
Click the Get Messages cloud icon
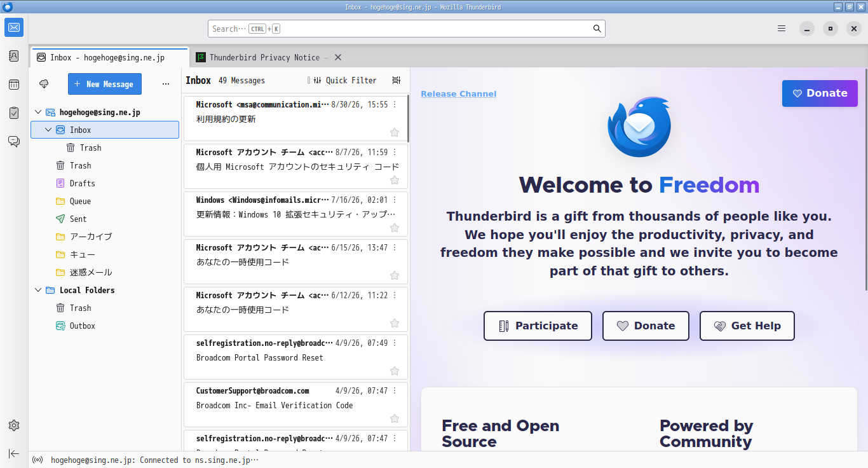pos(44,84)
